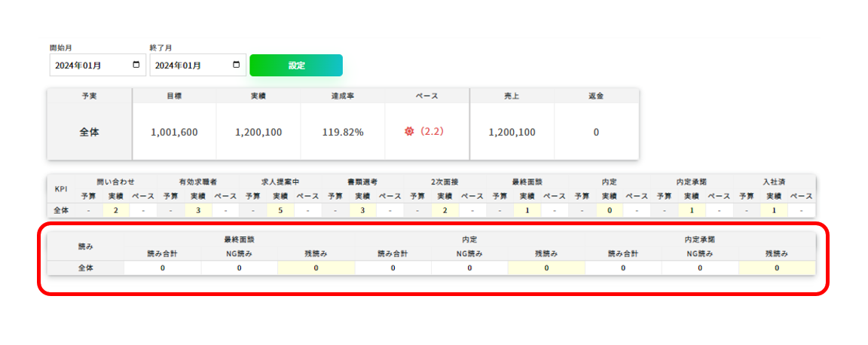This screenshot has width=868, height=345.
Task: Click the KPI header cell
Action: coord(61,189)
